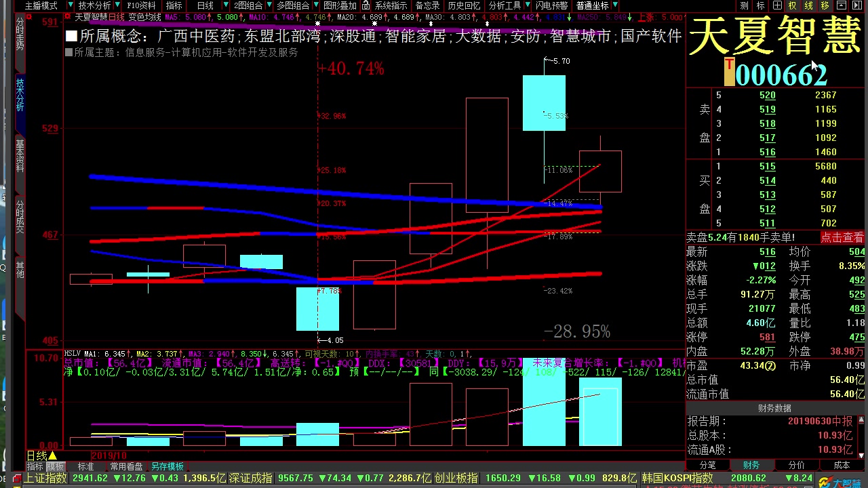
Task: Select the 模板 tab below chart
Action: [x=55, y=466]
